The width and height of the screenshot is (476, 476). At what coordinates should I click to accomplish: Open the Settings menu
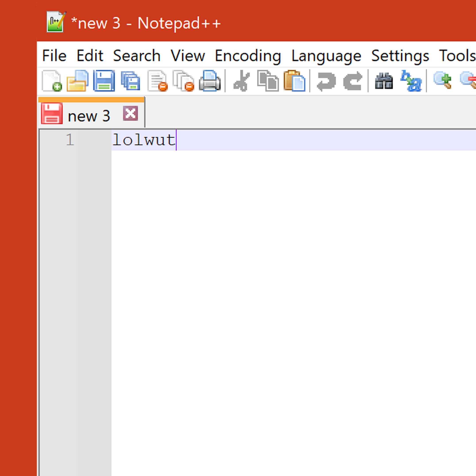click(400, 56)
